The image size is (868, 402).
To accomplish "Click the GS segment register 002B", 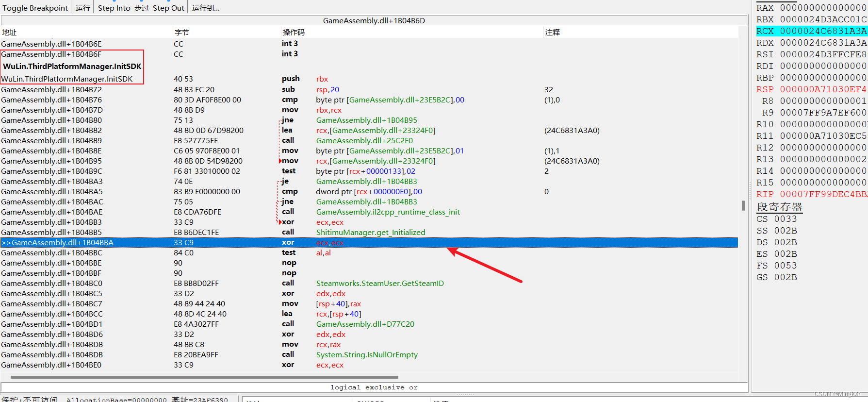I will point(786,277).
